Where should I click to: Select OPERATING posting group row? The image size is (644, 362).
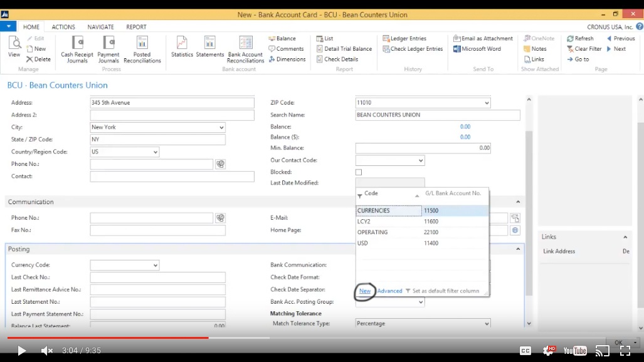click(x=422, y=232)
